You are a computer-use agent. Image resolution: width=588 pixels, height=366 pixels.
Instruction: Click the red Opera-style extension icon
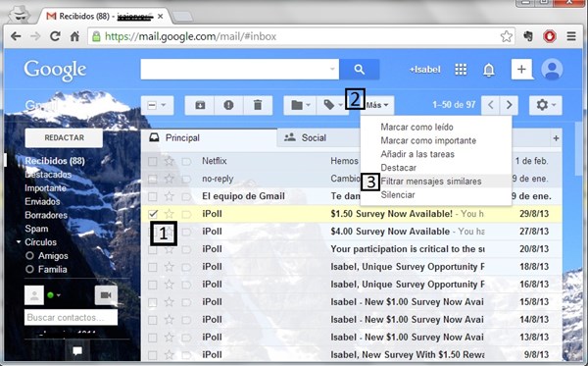pyautogui.click(x=550, y=36)
